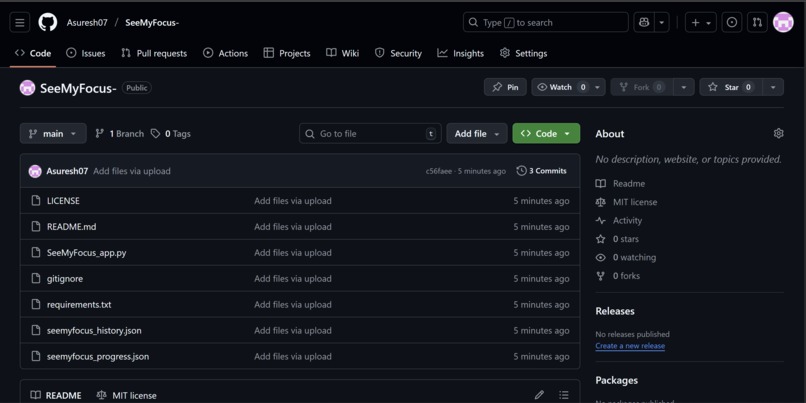The height and width of the screenshot is (403, 806).
Task: Switch to the Projects tab
Action: pyautogui.click(x=287, y=53)
